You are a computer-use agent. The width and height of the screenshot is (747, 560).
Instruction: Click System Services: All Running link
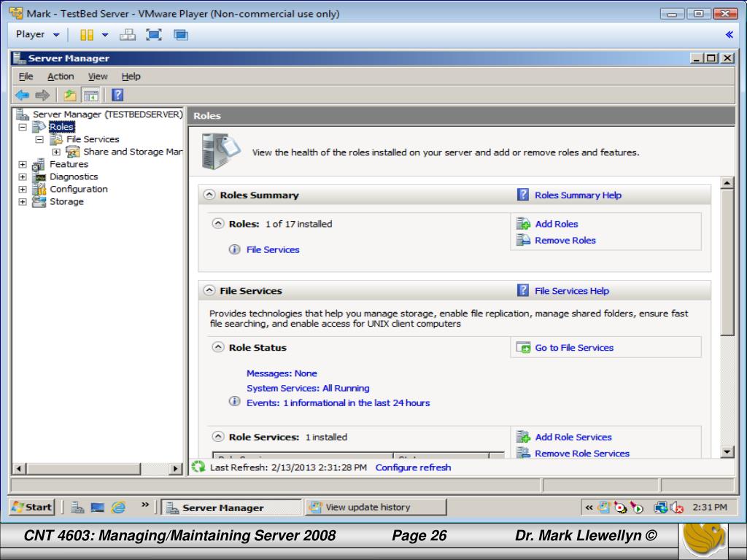[308, 388]
